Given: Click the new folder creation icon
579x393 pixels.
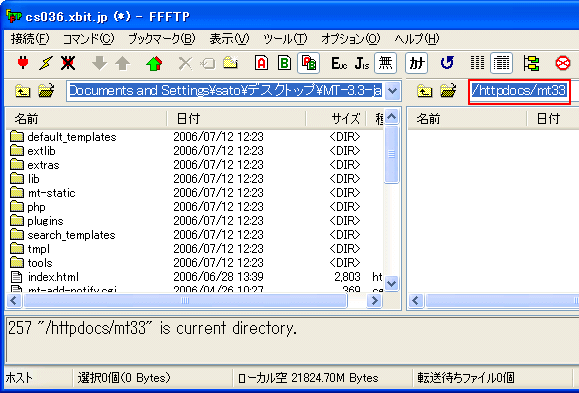Looking at the screenshot, I should coord(230,63).
